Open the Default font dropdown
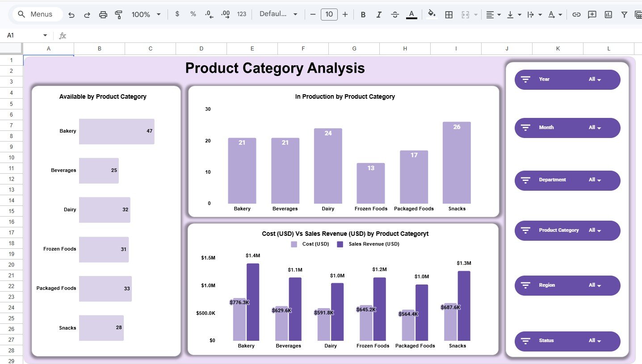 (278, 14)
